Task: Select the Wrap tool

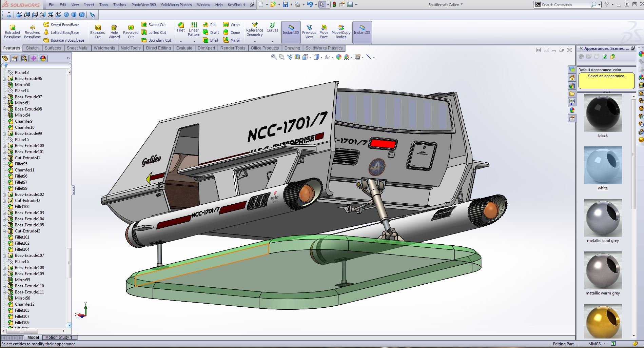Action: [231, 25]
